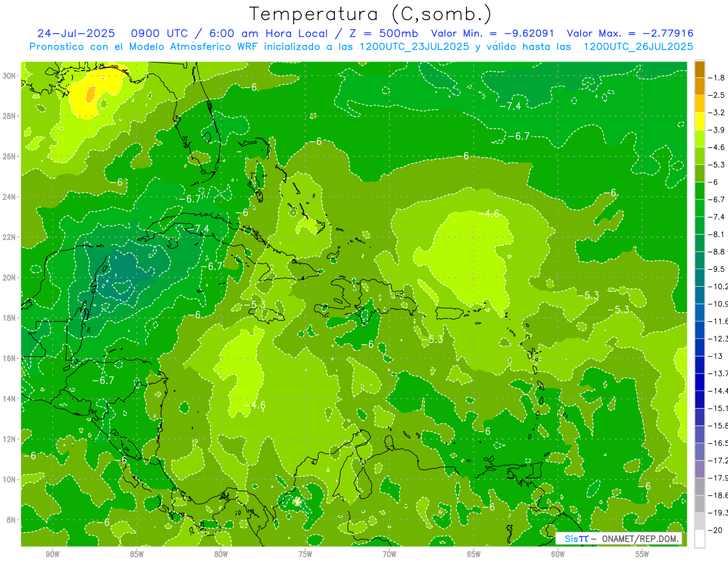Viewport: 728px width, 562px height.
Task: Click the color bar label '-19.3'
Action: 718,512
